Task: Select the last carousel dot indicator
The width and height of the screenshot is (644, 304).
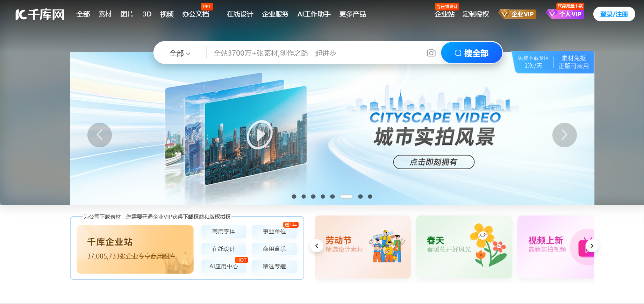Action: click(370, 197)
